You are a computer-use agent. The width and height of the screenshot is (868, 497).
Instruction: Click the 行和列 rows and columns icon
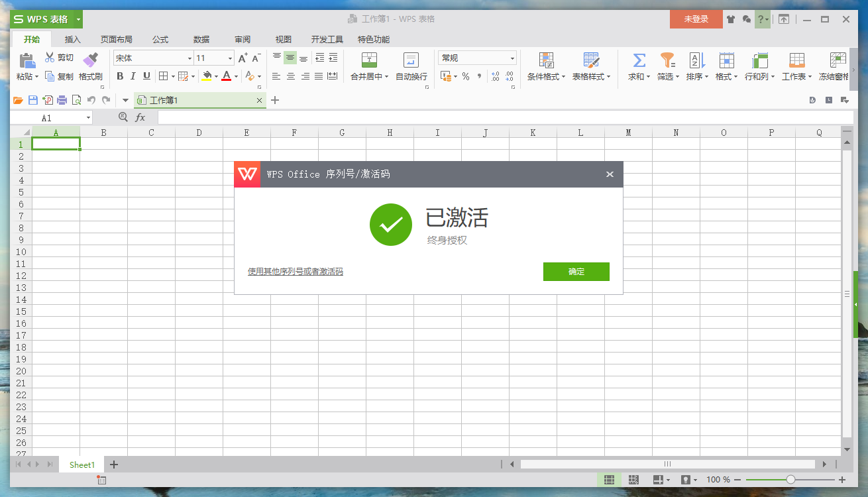point(759,60)
